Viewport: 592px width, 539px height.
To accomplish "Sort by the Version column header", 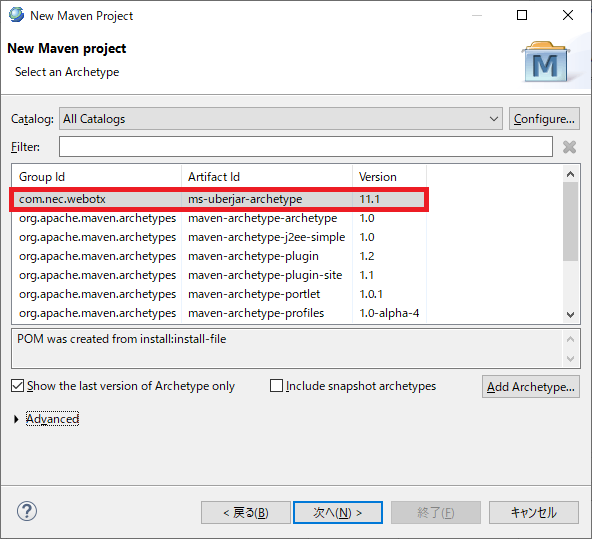I will [x=389, y=177].
